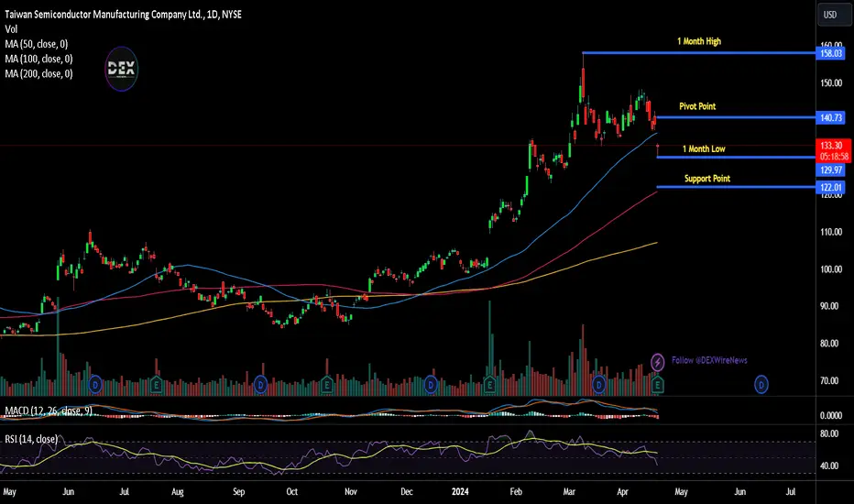Click the Sep label on time axis

pos(238,492)
